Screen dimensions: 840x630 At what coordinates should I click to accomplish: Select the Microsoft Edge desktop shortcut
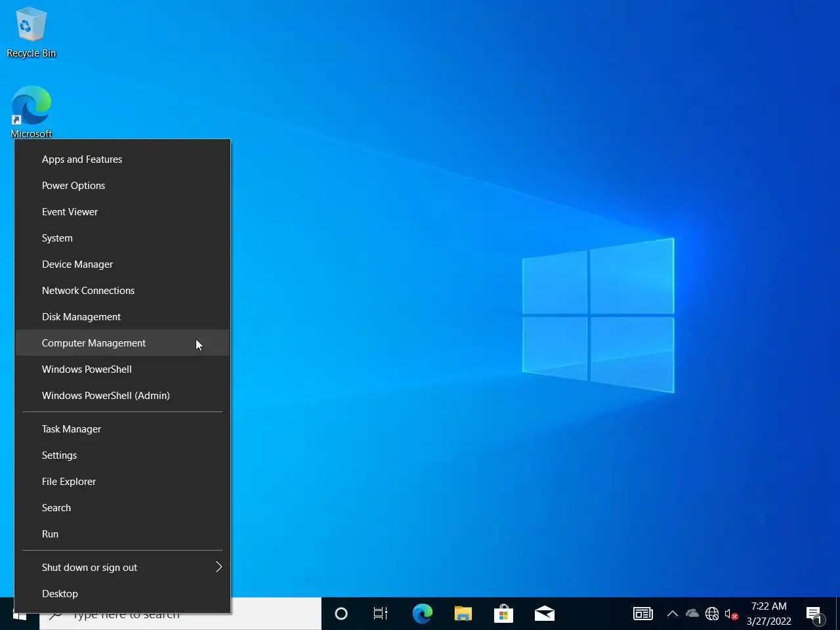[x=31, y=112]
